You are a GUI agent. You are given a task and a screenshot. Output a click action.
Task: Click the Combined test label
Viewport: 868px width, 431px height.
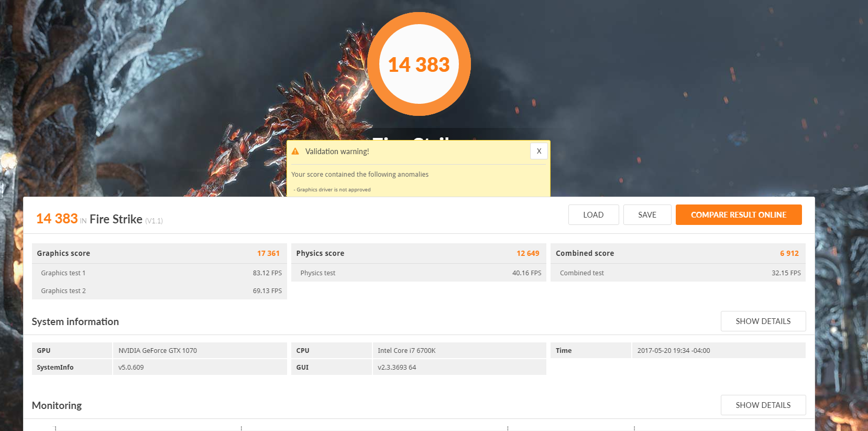(x=582, y=273)
